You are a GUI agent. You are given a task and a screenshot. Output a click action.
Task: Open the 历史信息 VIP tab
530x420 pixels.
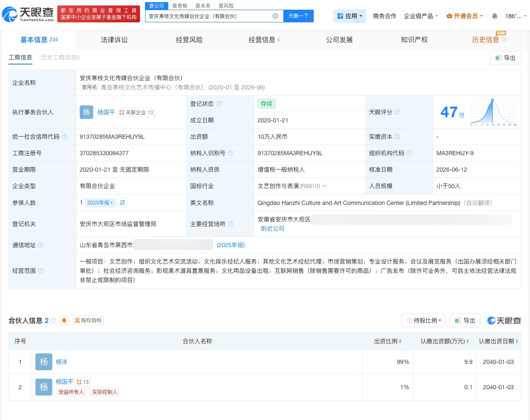(486, 40)
